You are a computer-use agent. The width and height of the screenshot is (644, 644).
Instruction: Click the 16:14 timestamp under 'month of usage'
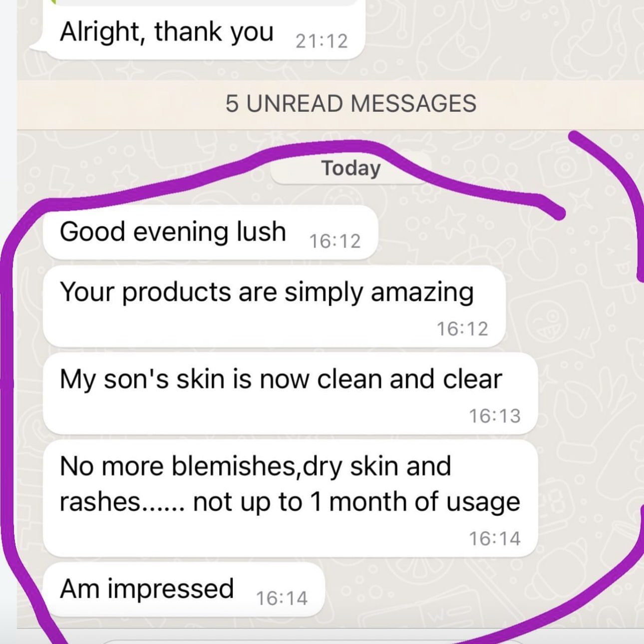click(495, 538)
